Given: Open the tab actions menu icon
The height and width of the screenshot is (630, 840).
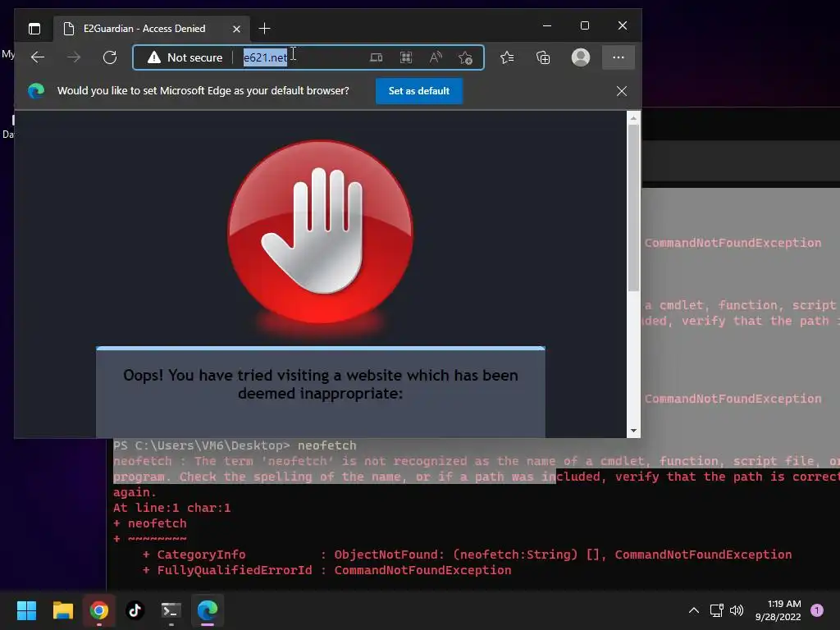Looking at the screenshot, I should 34,29.
